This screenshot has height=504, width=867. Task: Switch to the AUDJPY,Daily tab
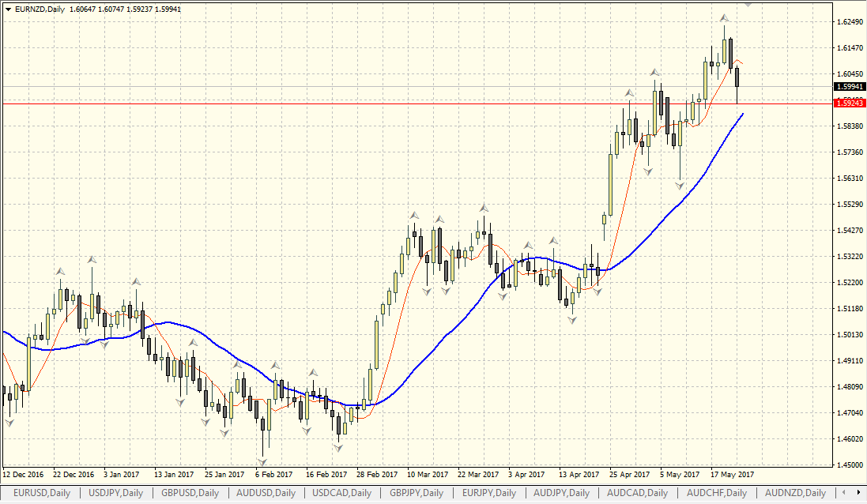pyautogui.click(x=561, y=492)
